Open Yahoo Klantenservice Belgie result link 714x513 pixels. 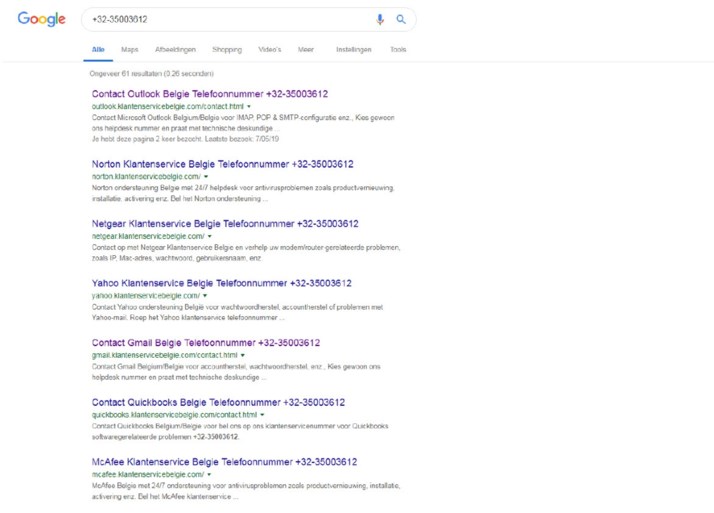pos(221,283)
